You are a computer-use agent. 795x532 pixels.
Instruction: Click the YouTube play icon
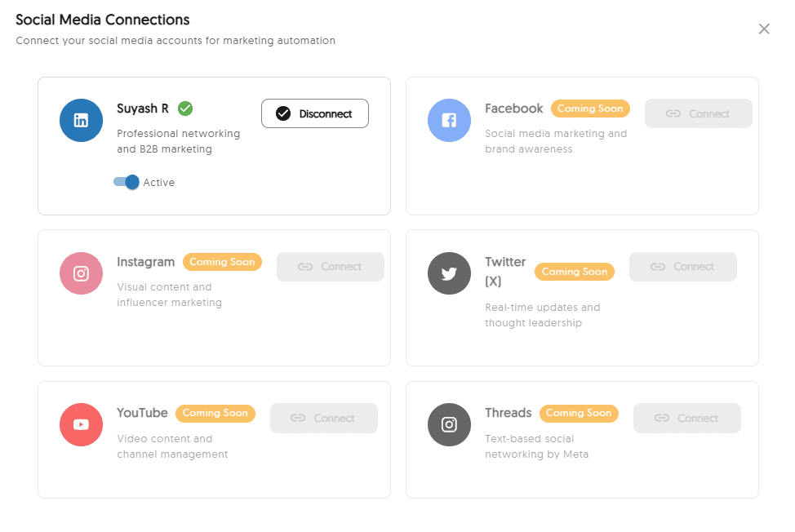81,424
